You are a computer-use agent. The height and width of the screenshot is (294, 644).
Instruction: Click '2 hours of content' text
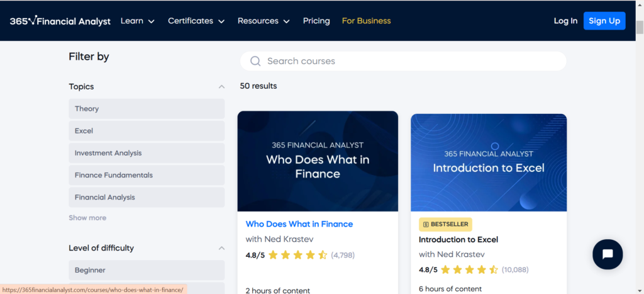click(x=277, y=291)
